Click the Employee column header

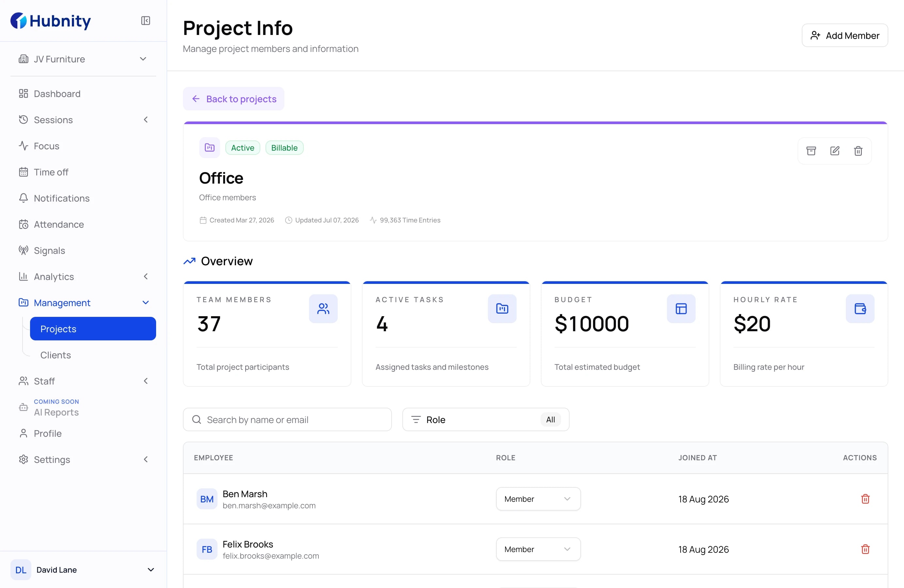(214, 458)
